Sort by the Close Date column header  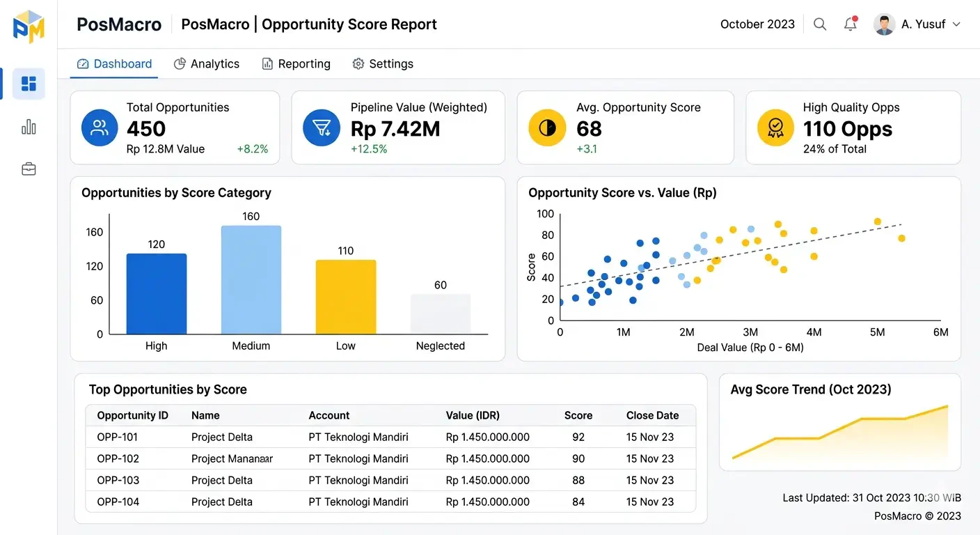pos(652,416)
